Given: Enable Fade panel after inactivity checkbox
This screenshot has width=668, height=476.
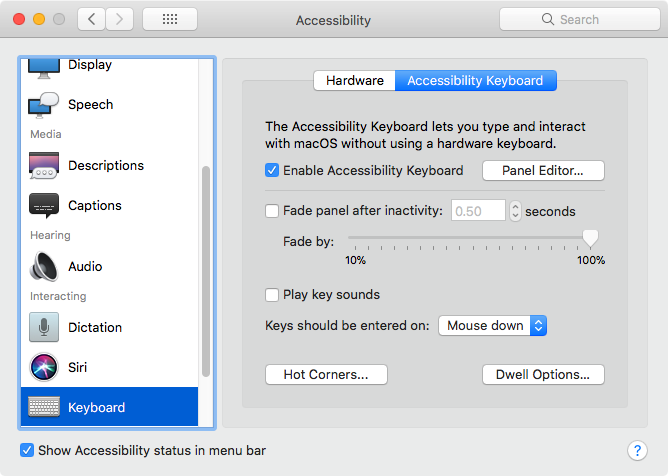Looking at the screenshot, I should click(272, 211).
